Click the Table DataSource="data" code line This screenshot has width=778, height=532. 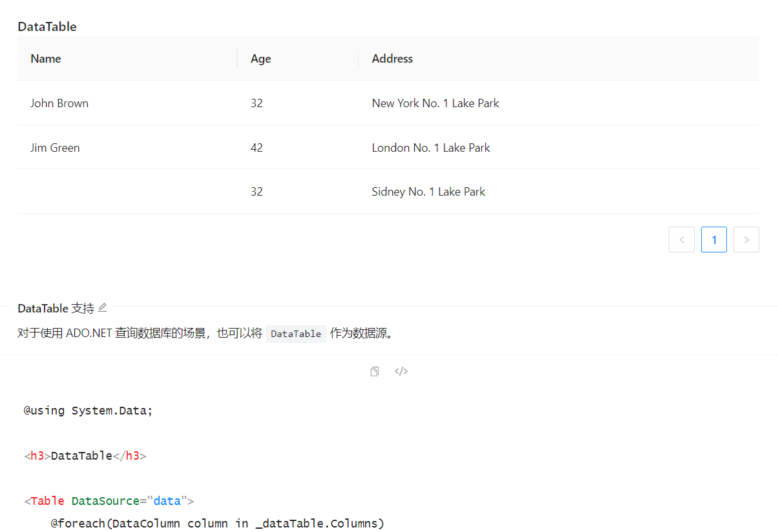click(x=109, y=501)
